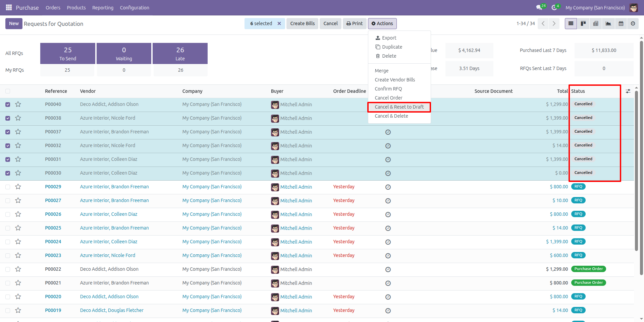The image size is (644, 322).
Task: Open activity clock for P00024
Action: point(388,242)
